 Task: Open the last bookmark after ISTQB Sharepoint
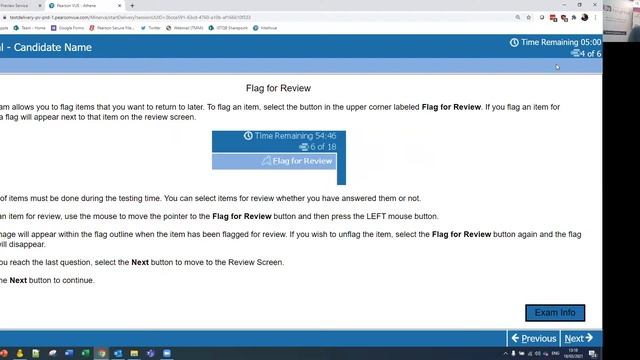click(265, 28)
